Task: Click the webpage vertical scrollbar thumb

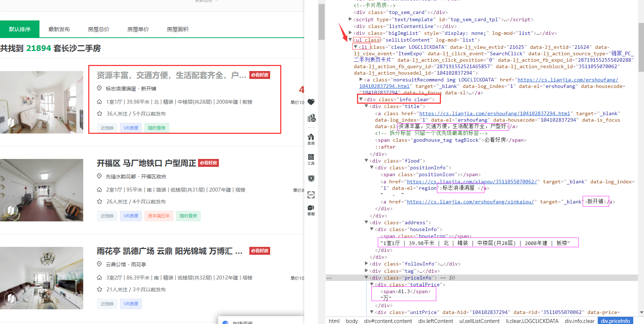Action: point(321,22)
